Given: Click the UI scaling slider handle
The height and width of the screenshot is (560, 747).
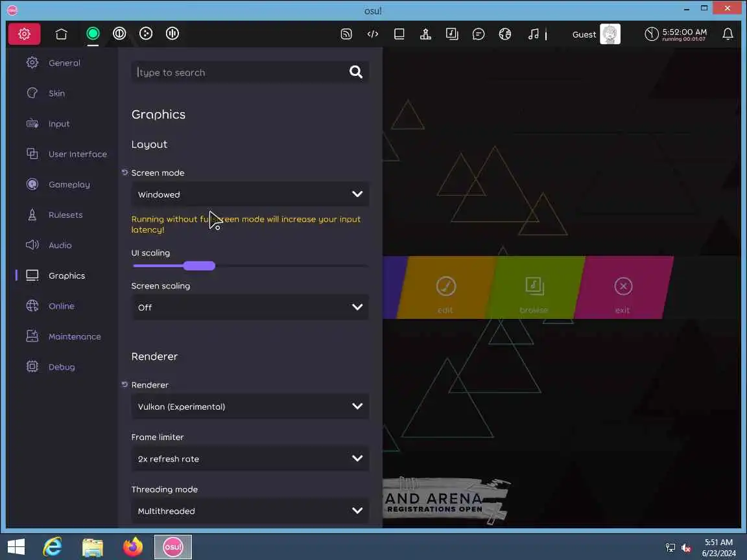Looking at the screenshot, I should click(199, 266).
